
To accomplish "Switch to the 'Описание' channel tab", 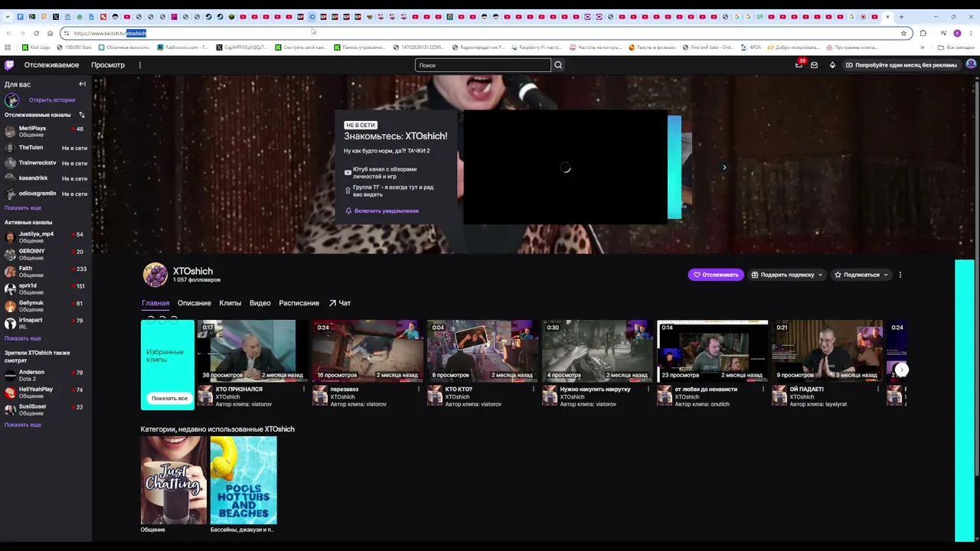I will point(194,303).
